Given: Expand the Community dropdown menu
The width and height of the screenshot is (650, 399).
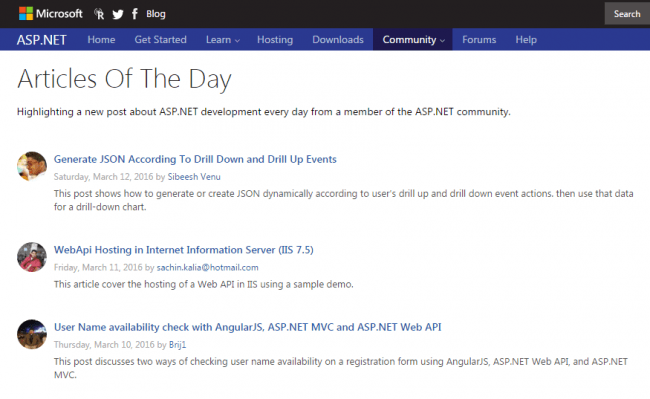Looking at the screenshot, I should (x=413, y=40).
